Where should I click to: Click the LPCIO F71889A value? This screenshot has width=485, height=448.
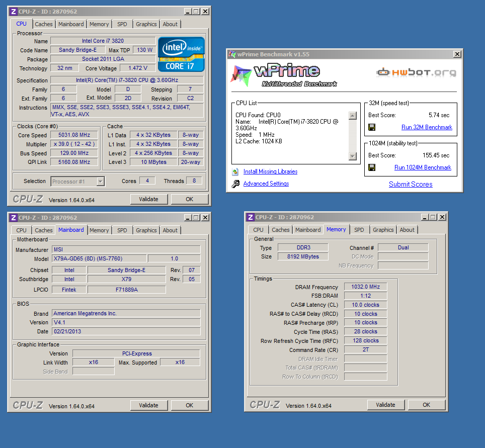pyautogui.click(x=126, y=290)
